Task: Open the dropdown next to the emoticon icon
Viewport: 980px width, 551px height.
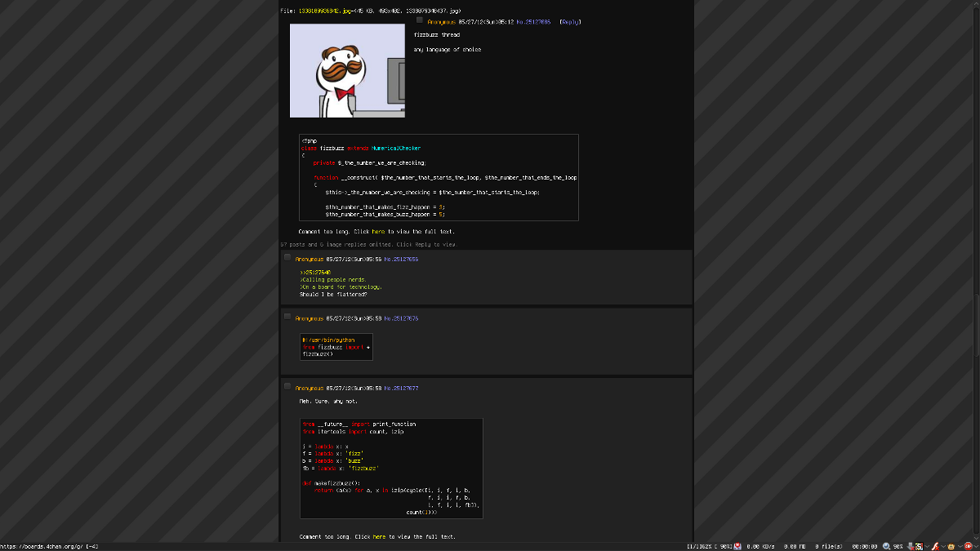Action: coord(960,545)
